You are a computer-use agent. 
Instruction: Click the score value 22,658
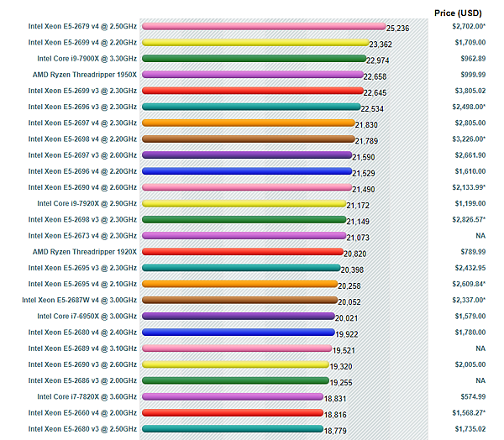375,76
